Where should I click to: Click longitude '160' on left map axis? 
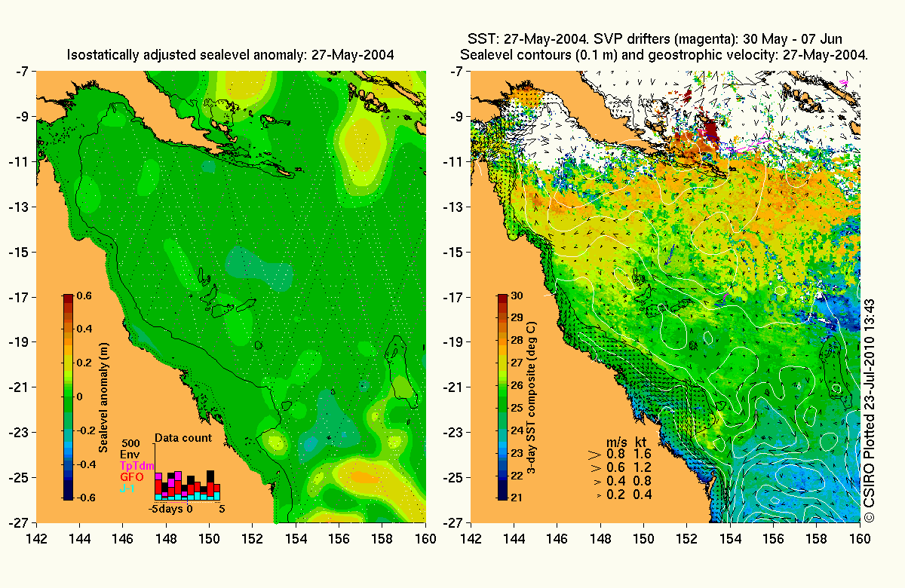[x=426, y=538]
